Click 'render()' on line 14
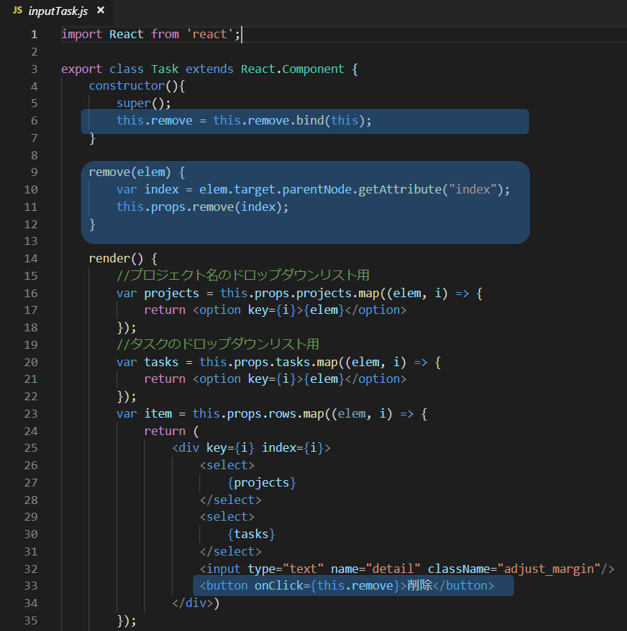Viewport: 627px width, 631px height. tap(116, 258)
